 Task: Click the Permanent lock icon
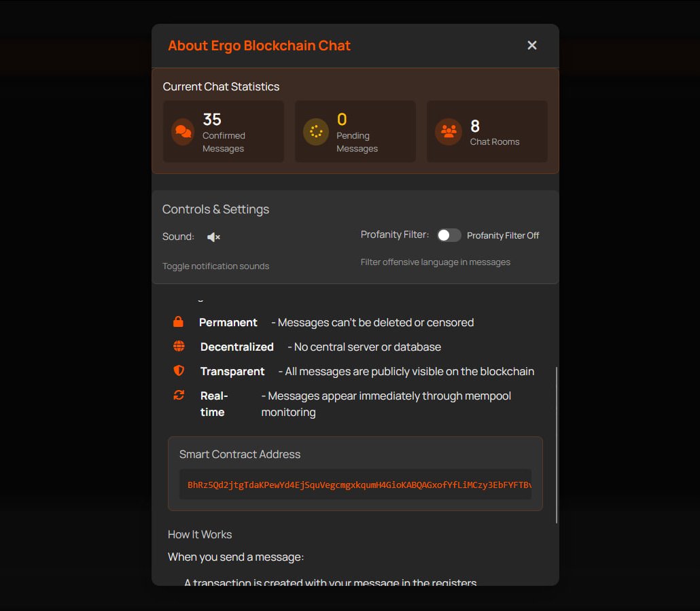coord(178,321)
